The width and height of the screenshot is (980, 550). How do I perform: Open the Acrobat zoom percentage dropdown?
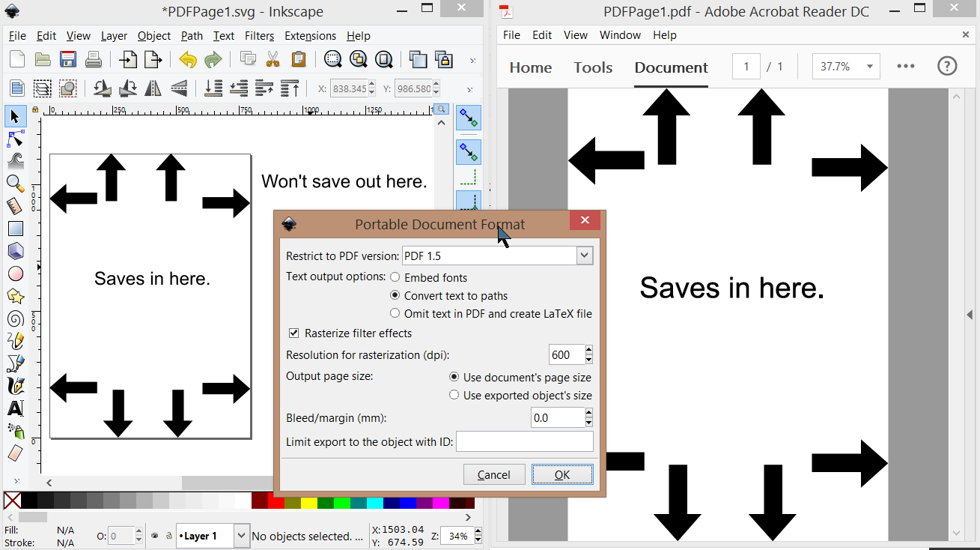tap(869, 66)
